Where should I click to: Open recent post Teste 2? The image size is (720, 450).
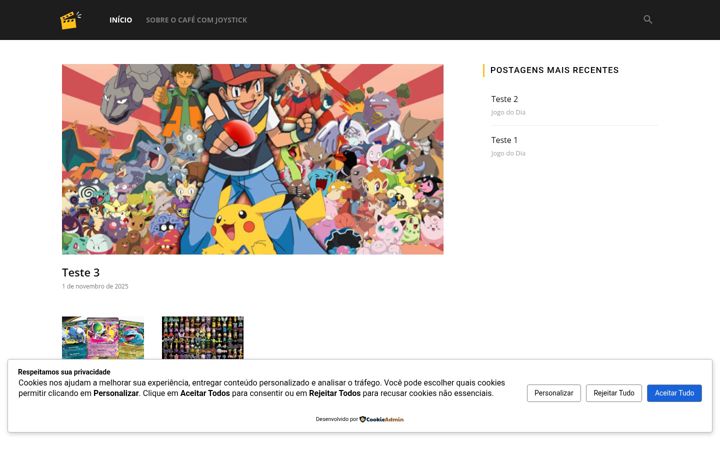pos(504,99)
